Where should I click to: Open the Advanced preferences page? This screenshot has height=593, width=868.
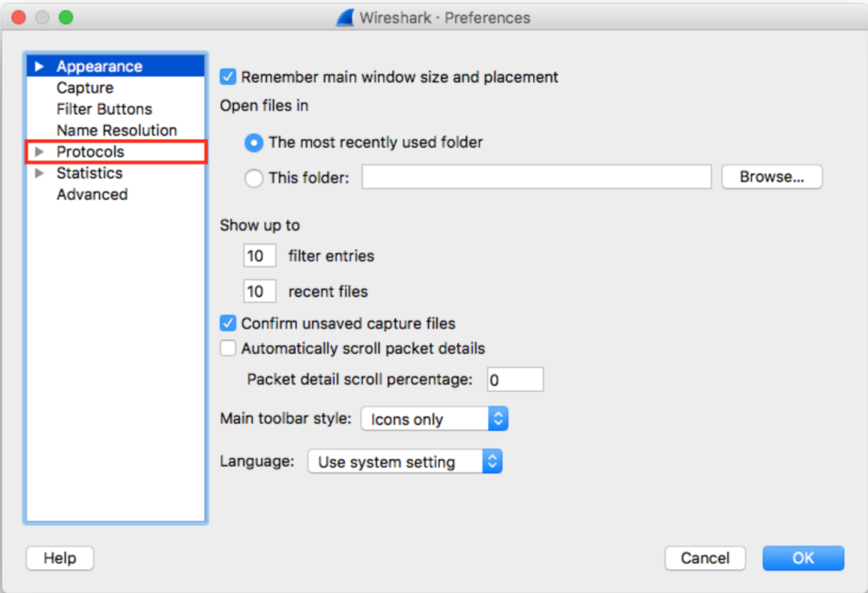coord(92,194)
